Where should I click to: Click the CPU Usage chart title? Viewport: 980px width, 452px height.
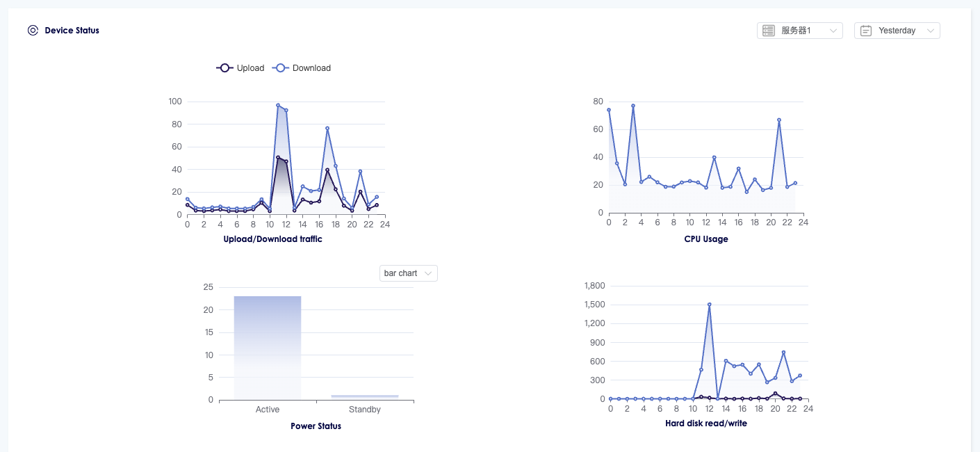[706, 239]
